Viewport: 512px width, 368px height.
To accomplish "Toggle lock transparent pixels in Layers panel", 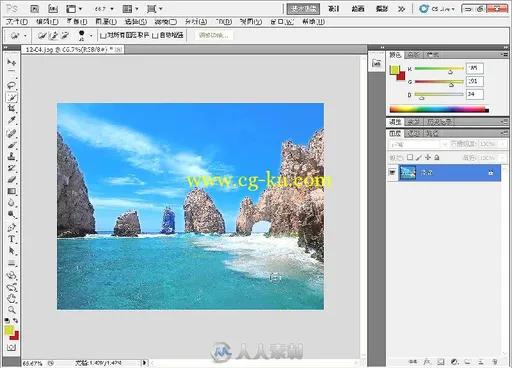I will [410, 157].
